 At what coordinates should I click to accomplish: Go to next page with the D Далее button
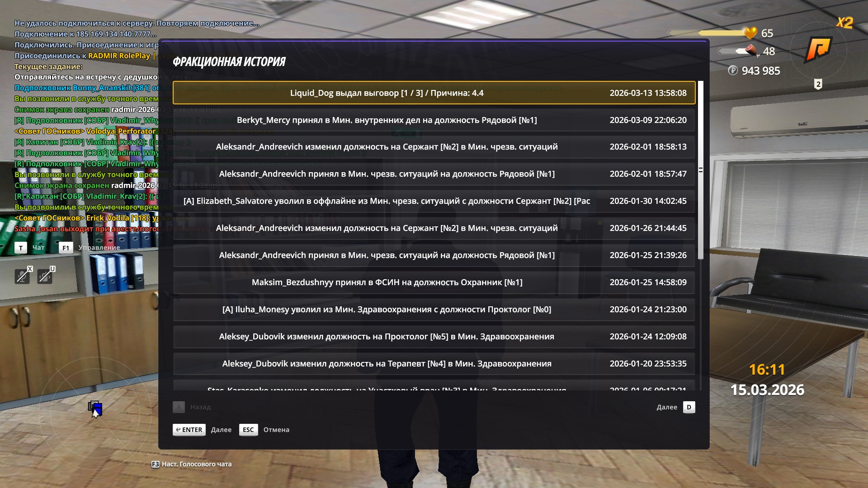(689, 407)
